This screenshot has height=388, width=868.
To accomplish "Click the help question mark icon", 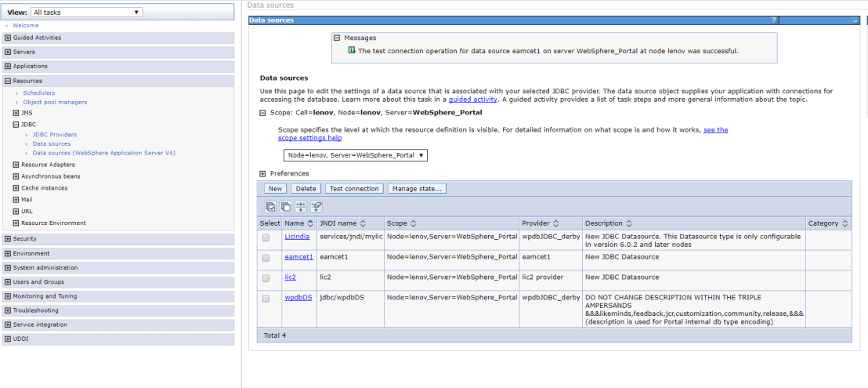I will tap(774, 20).
